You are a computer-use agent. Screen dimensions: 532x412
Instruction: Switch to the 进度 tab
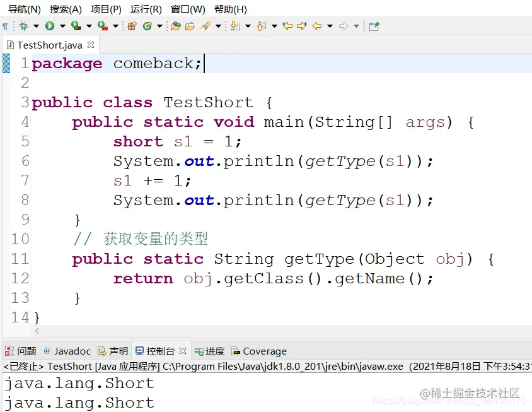click(210, 351)
